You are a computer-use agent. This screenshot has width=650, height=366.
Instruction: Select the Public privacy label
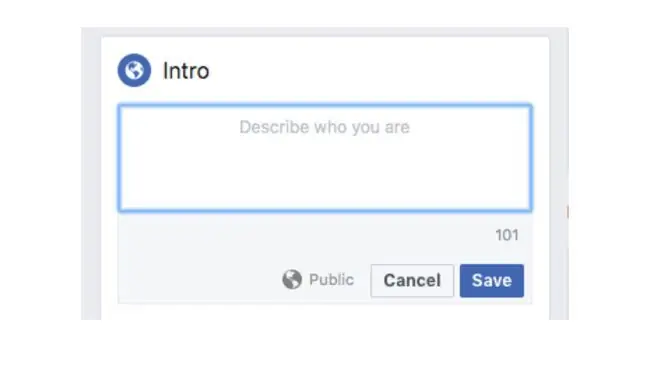(331, 280)
